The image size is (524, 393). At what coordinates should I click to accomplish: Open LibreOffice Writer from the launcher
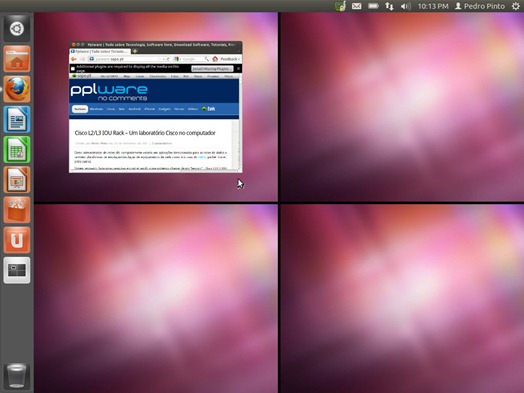click(17, 119)
